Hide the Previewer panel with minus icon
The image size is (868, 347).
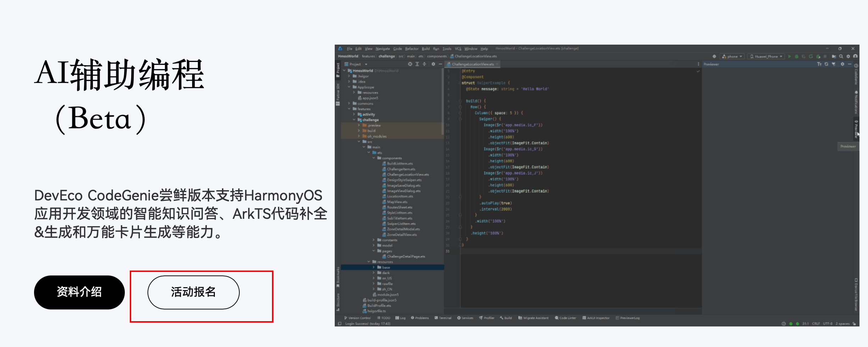tap(850, 64)
